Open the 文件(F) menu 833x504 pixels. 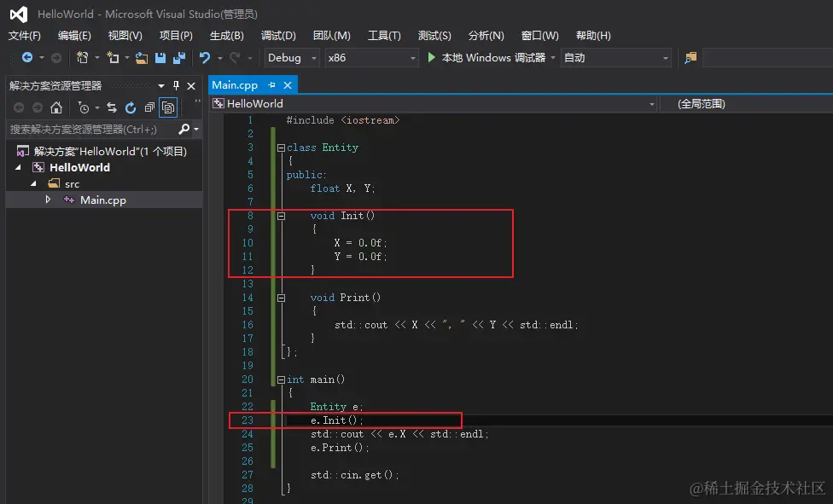pos(25,36)
